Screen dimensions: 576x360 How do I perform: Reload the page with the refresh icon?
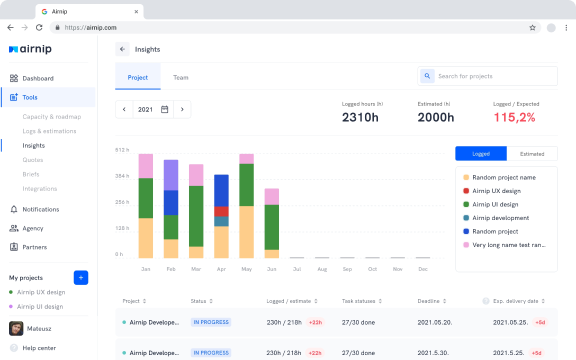point(39,28)
